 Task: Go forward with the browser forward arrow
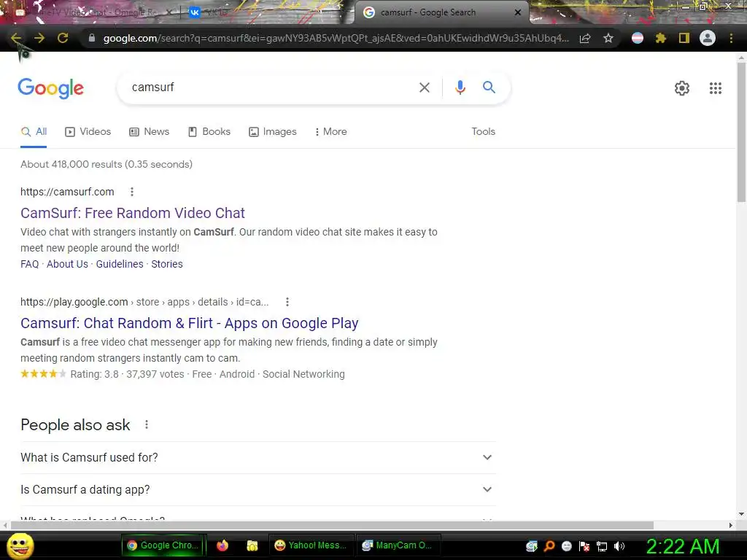tap(39, 38)
